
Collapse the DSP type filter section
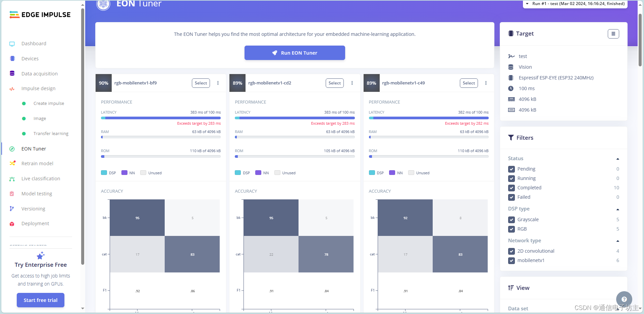click(x=618, y=209)
